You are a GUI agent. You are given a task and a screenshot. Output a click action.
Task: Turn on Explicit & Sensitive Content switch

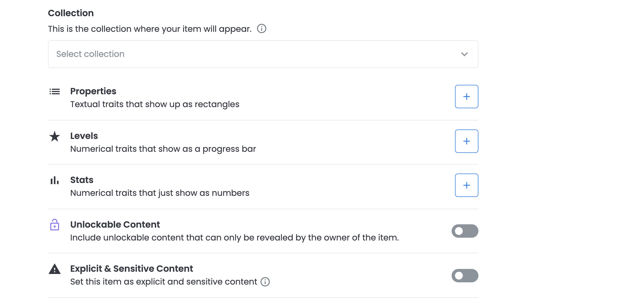tap(465, 276)
